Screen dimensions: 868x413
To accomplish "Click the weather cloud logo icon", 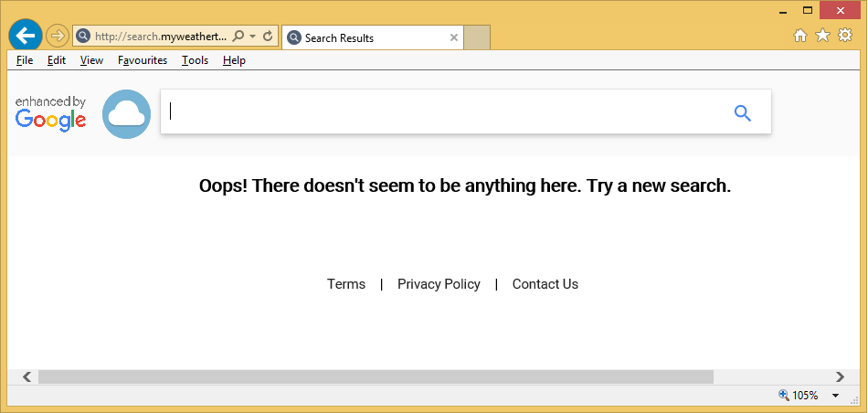I will [126, 114].
